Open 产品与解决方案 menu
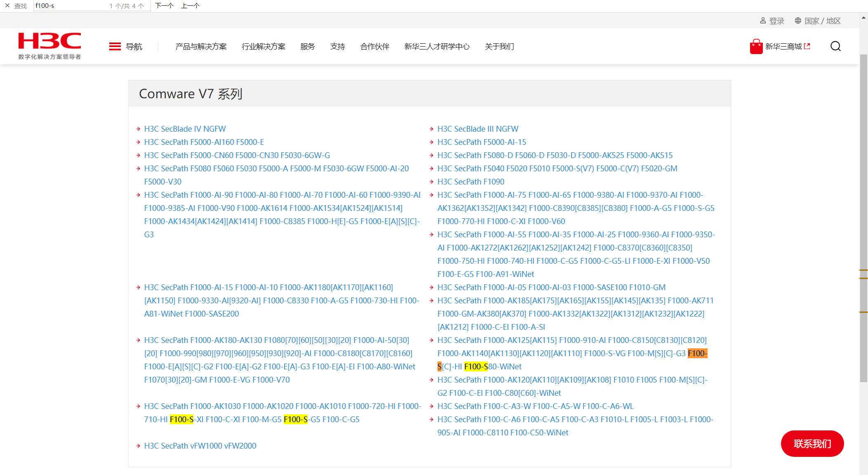 [x=201, y=47]
